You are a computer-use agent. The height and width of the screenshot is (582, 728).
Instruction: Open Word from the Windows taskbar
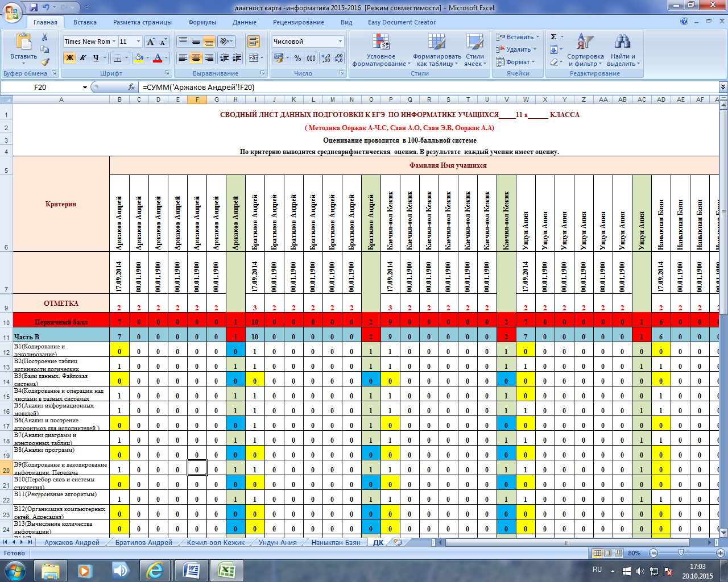coord(191,570)
